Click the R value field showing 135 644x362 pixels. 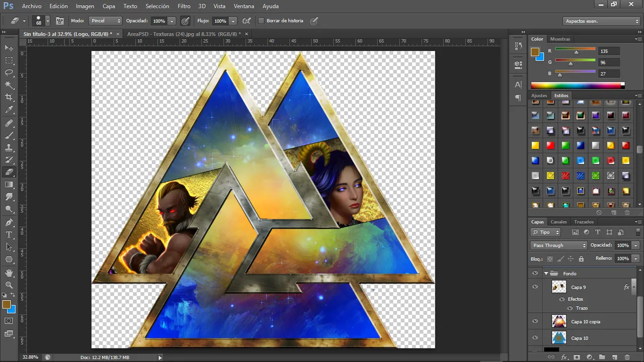tap(609, 51)
